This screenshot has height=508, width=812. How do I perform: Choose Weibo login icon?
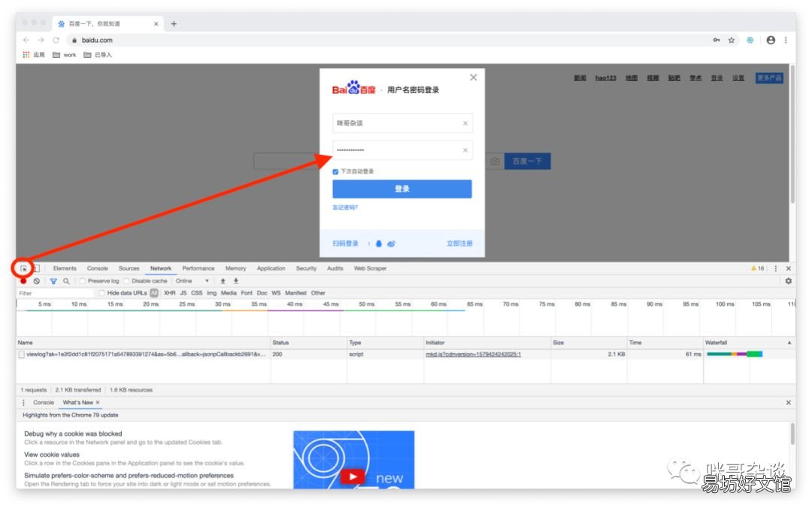(x=391, y=243)
